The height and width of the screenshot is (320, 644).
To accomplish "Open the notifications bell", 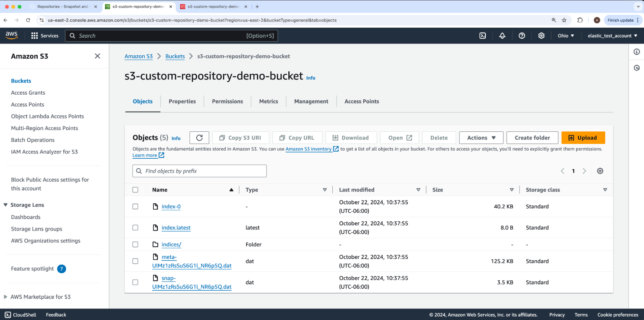I will pyautogui.click(x=502, y=36).
